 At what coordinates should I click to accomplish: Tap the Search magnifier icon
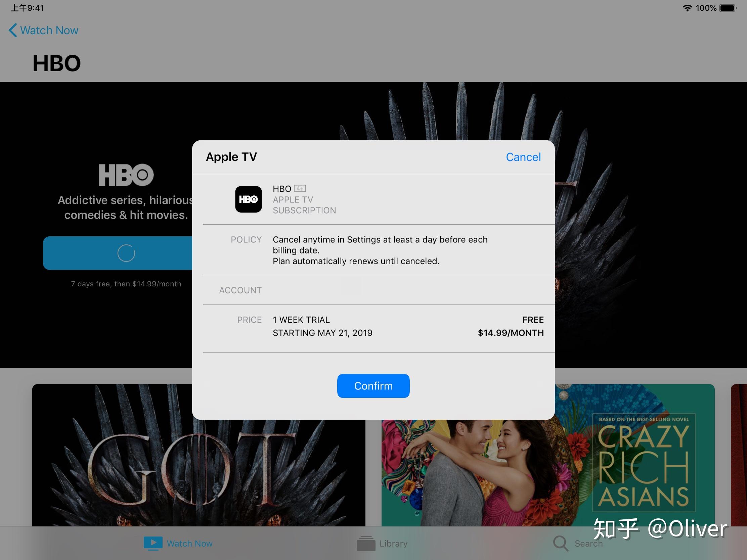(x=561, y=544)
